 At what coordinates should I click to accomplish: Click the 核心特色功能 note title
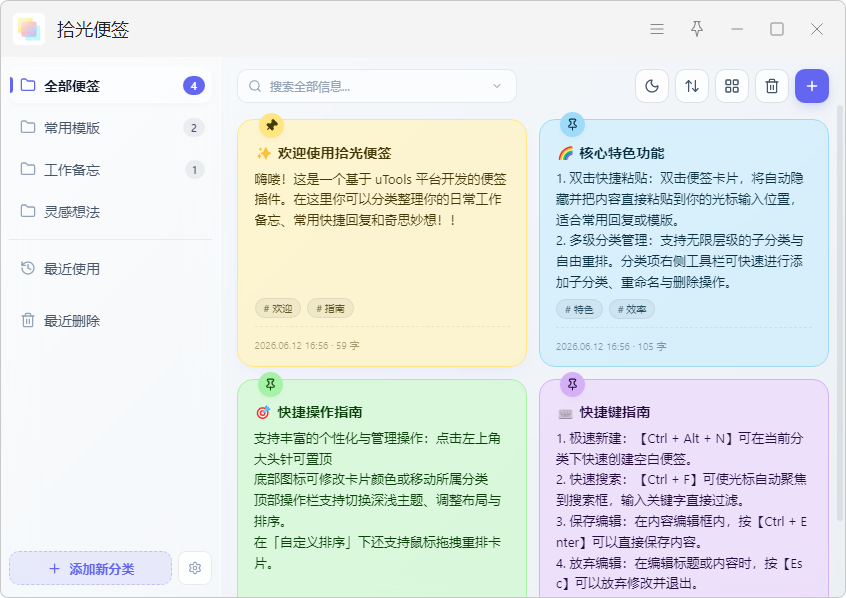pos(622,153)
